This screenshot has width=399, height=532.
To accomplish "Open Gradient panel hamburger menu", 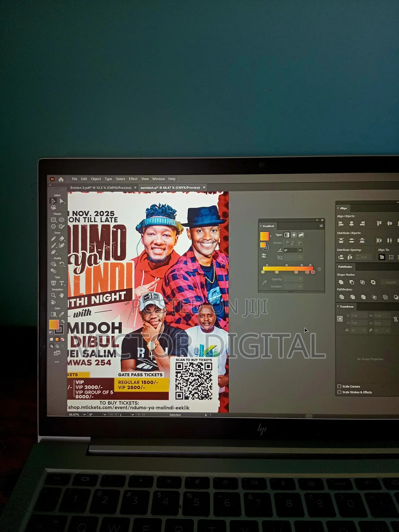I will 321,226.
